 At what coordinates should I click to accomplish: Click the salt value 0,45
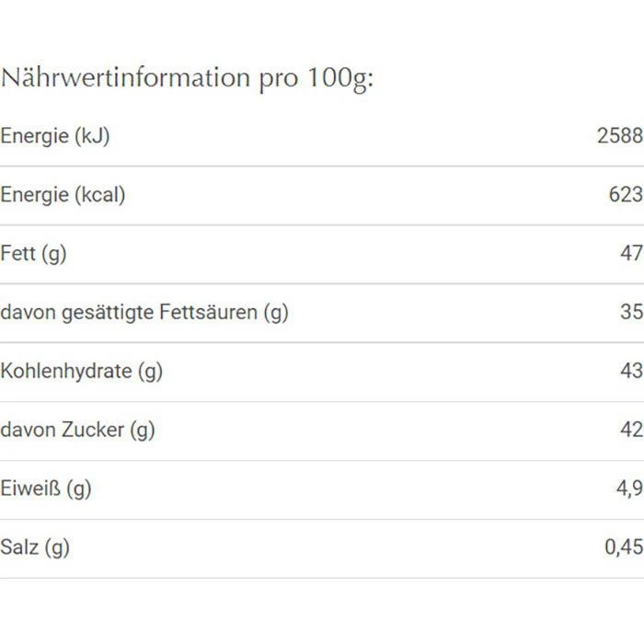pos(624,547)
